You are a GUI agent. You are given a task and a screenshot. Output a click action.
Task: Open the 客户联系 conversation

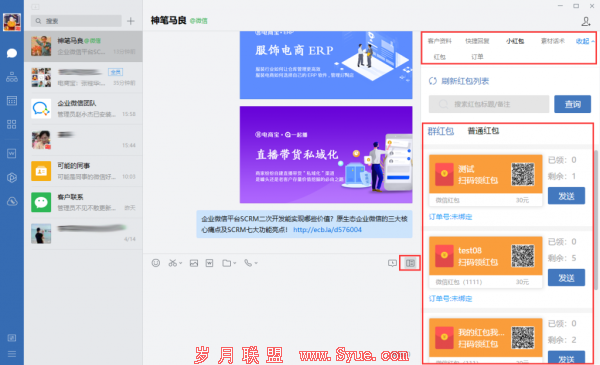(83, 202)
